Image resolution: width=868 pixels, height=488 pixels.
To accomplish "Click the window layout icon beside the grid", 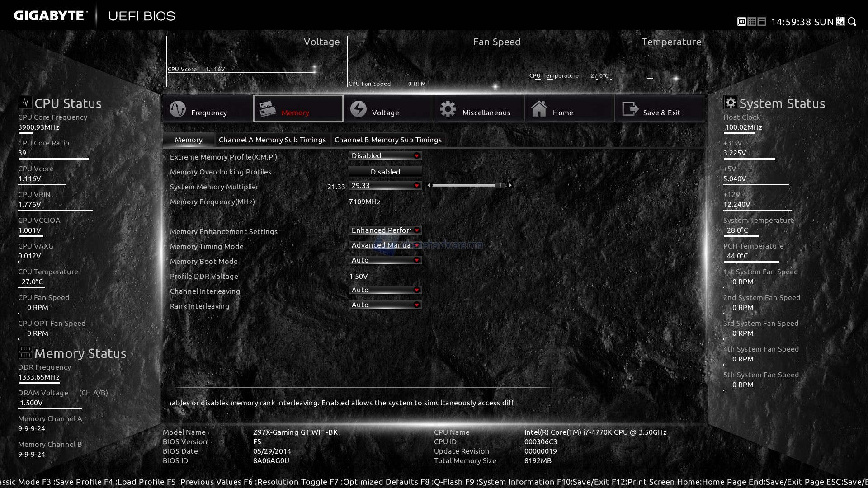I will tap(762, 22).
